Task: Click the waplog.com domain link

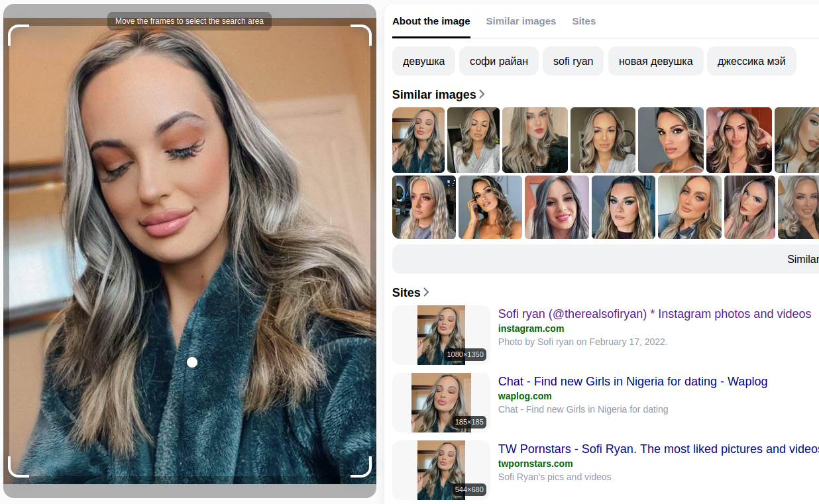Action: (x=525, y=396)
